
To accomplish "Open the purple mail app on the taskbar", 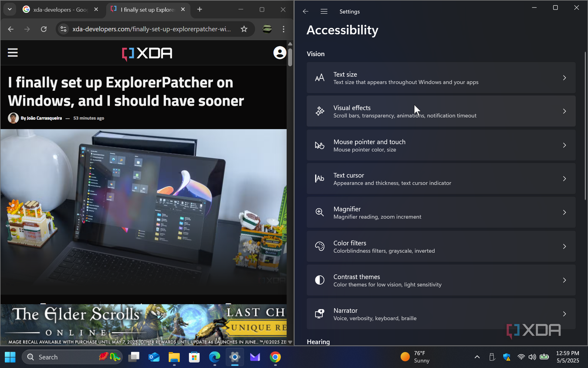I will (x=255, y=357).
